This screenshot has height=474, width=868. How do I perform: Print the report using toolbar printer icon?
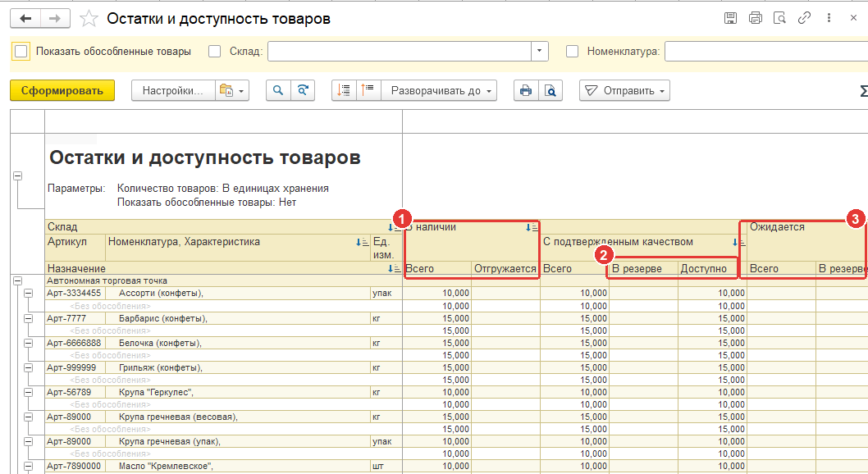525,91
